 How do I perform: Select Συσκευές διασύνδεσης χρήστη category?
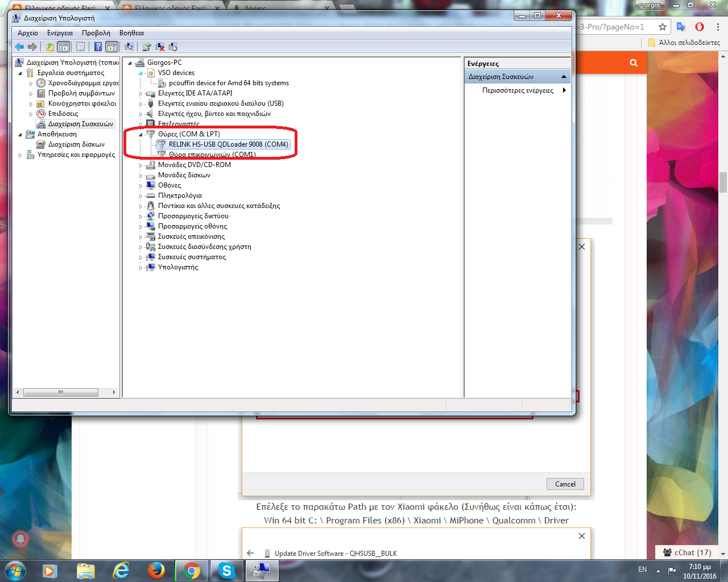(x=205, y=247)
